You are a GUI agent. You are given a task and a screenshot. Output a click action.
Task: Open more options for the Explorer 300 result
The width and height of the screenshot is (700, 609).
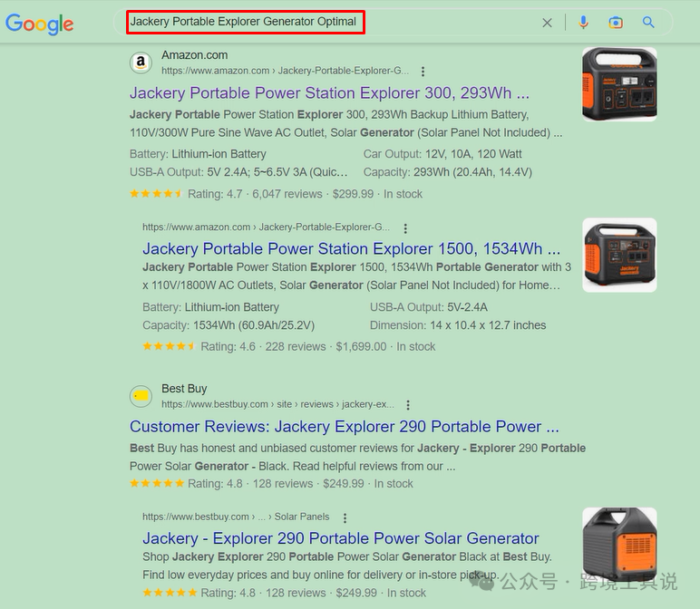tap(423, 72)
